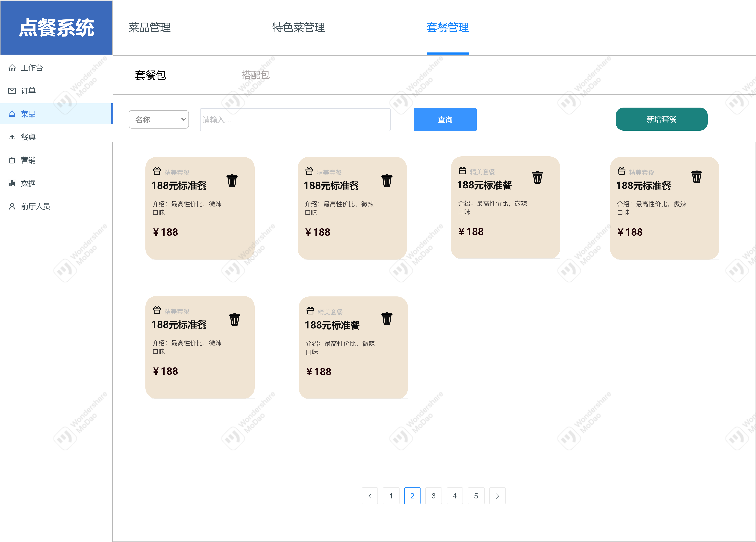Click the bar chart icon beside 数据

click(x=12, y=183)
